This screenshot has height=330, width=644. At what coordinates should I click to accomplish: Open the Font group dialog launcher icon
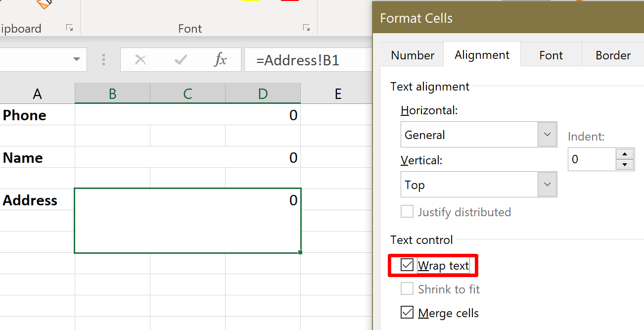(307, 28)
